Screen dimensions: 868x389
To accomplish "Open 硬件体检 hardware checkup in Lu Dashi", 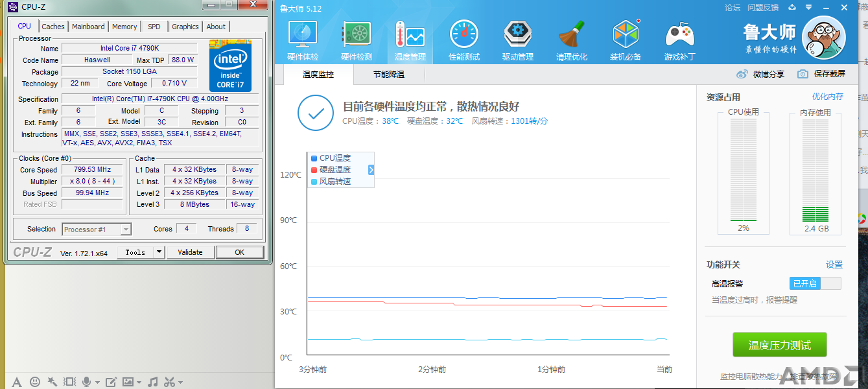I will [303, 40].
